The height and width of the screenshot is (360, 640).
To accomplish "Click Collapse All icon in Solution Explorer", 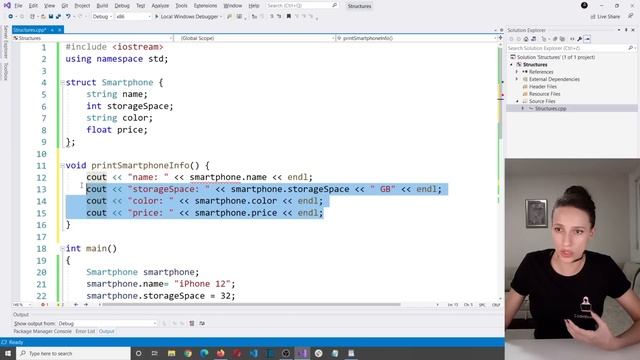I will click(x=555, y=39).
